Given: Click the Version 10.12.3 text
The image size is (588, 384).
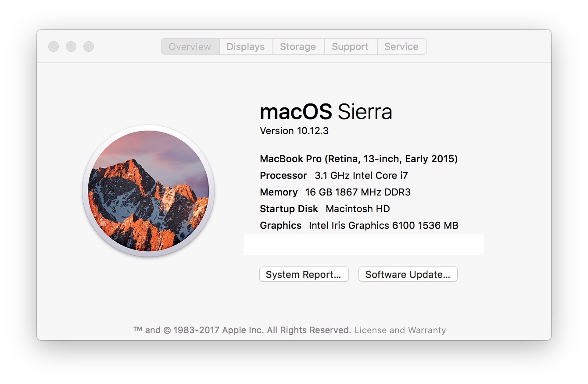Looking at the screenshot, I should [x=294, y=131].
